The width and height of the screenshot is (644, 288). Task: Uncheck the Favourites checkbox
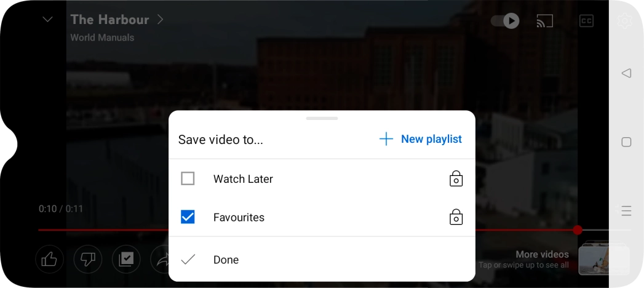point(188,217)
